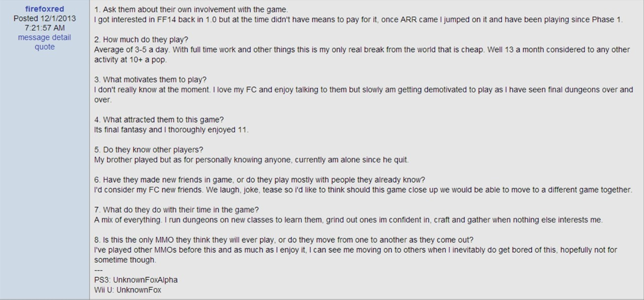Open the firefoxred user profile link

pos(44,9)
